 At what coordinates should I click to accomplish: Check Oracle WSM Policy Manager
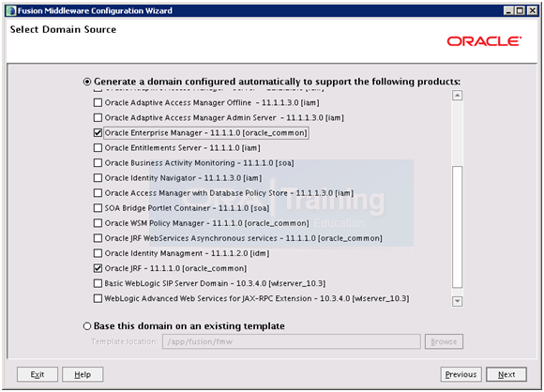[x=98, y=223]
